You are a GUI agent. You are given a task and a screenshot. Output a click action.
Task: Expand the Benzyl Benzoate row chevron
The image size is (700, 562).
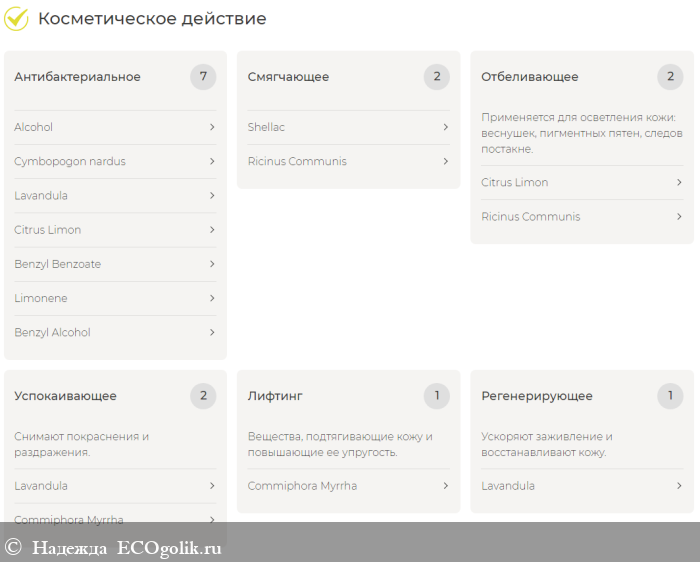[212, 264]
